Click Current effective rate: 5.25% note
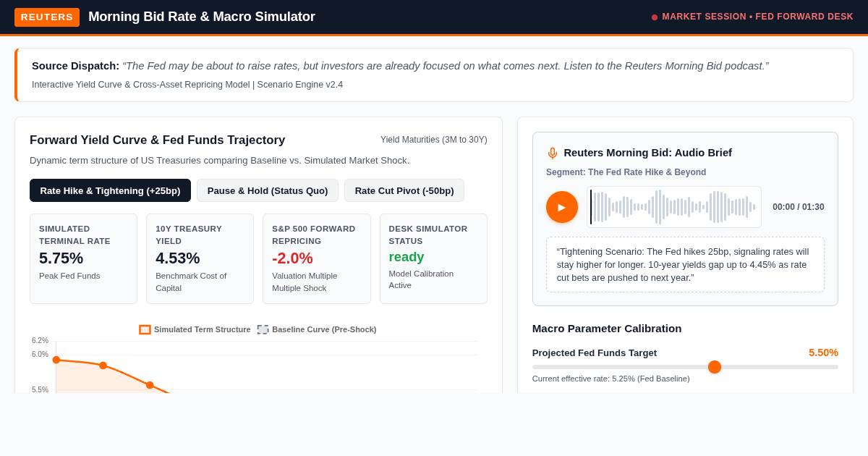Screen dimensions: 868x456 [x=611, y=379]
